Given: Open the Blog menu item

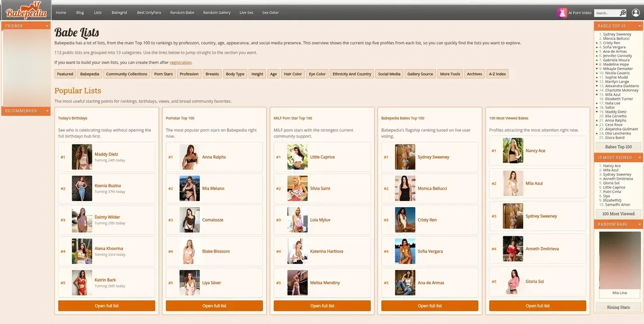Looking at the screenshot, I should pyautogui.click(x=80, y=13).
